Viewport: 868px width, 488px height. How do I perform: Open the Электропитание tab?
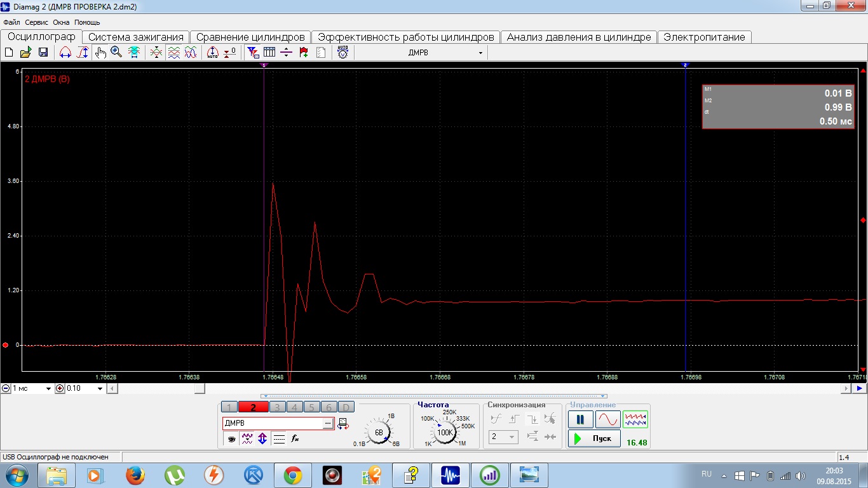pos(704,37)
